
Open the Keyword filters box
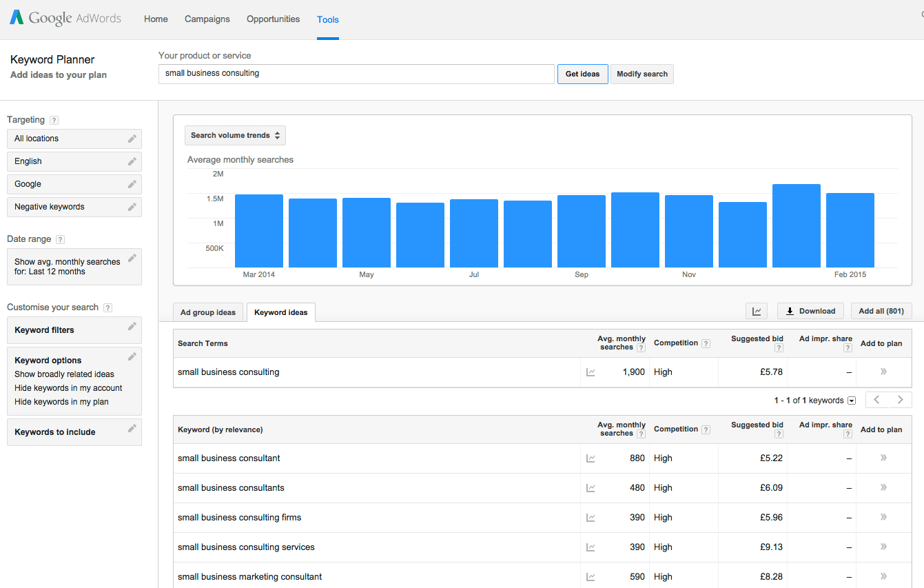74,330
